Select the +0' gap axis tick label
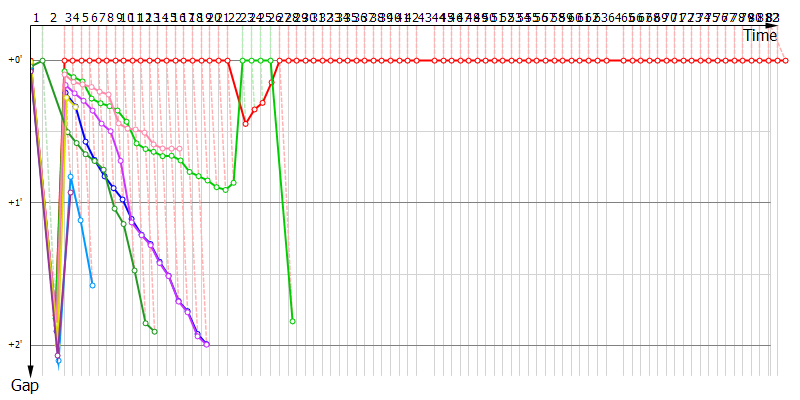Image resolution: width=800 pixels, height=400 pixels. point(15,60)
